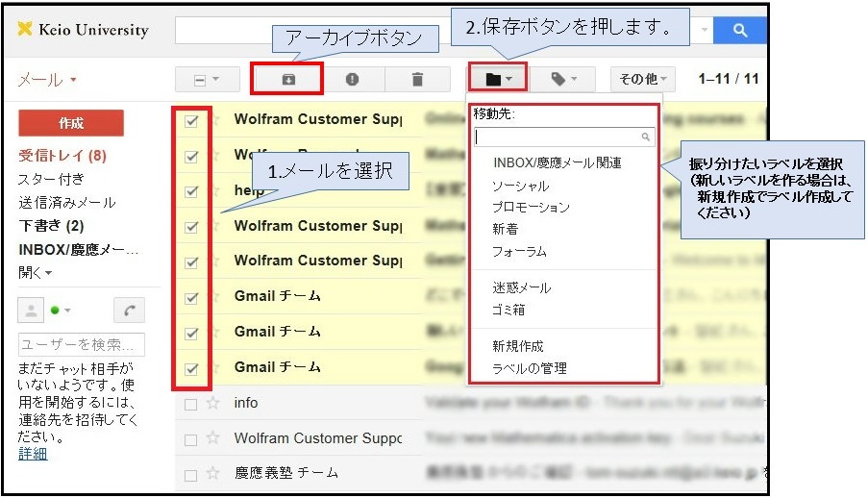
Task: Star the info email
Action: (x=213, y=404)
